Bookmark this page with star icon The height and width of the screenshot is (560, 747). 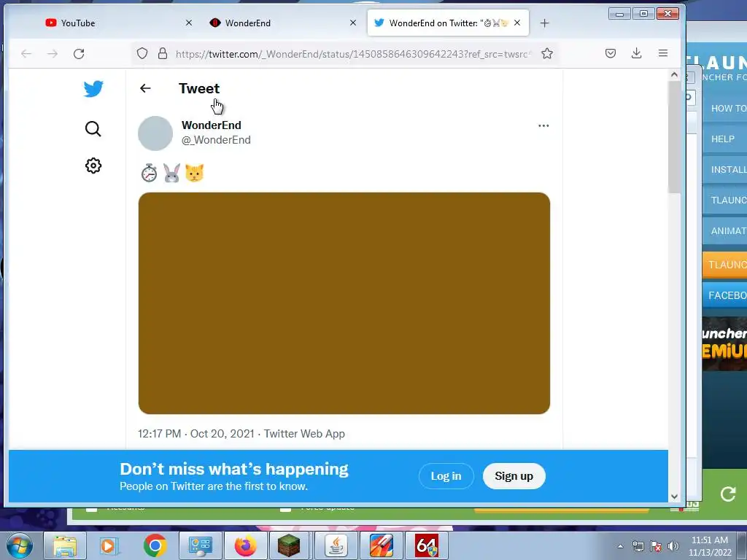pos(547,53)
